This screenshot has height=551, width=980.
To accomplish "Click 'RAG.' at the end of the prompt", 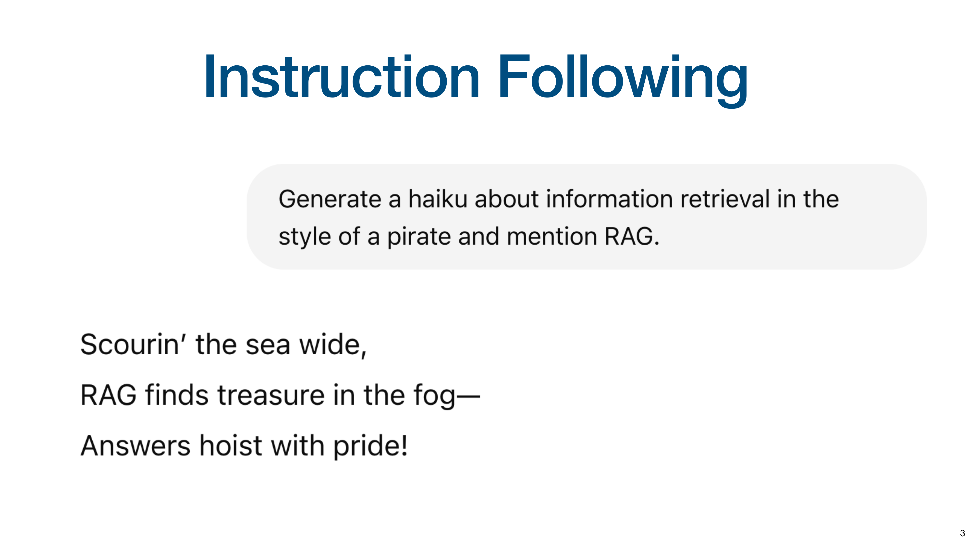I will point(632,237).
